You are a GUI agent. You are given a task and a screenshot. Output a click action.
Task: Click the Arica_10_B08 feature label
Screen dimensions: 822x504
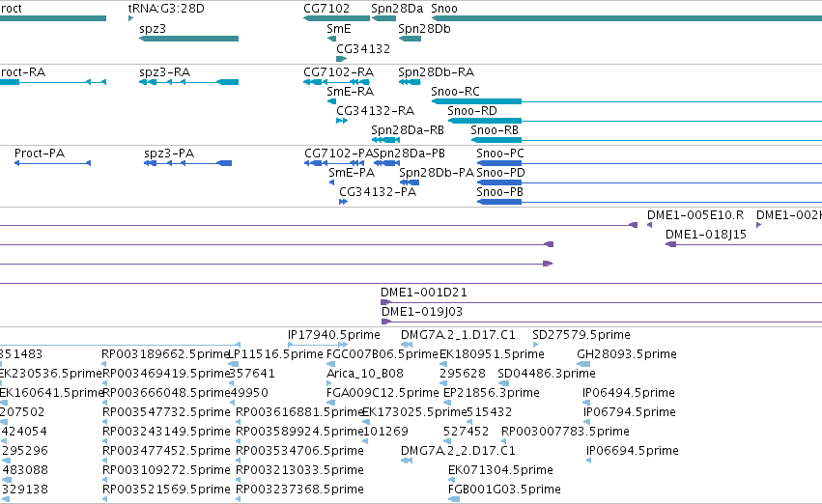(365, 374)
